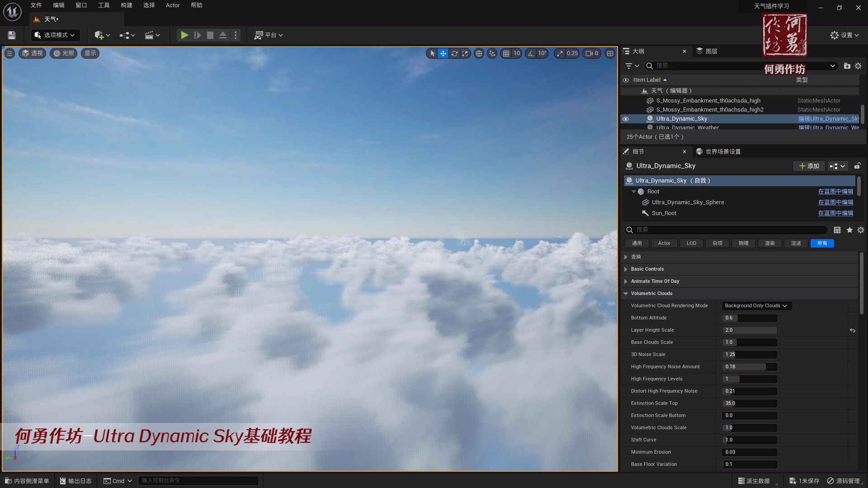Image resolution: width=868 pixels, height=488 pixels.
Task: Switch world/local transform space via globe icon
Action: 479,53
